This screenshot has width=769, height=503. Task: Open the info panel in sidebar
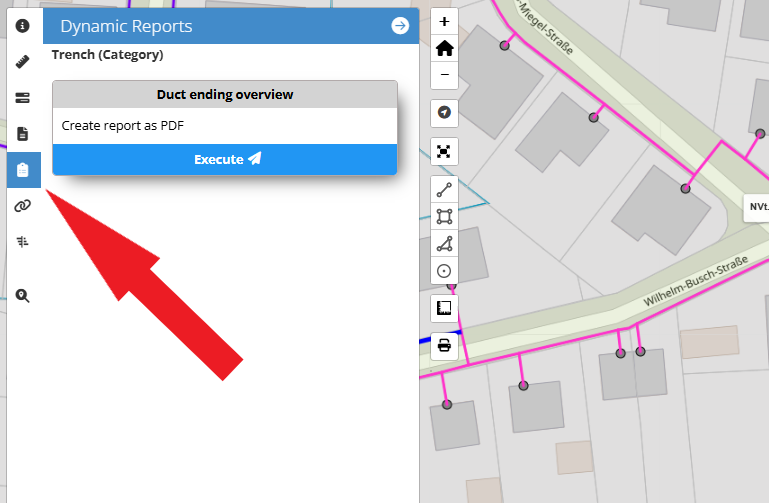click(x=22, y=25)
